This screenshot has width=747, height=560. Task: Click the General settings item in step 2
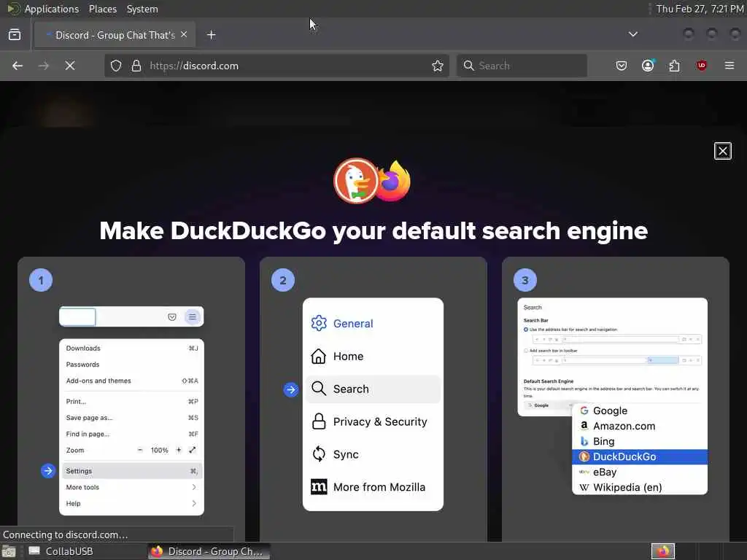pos(373,323)
